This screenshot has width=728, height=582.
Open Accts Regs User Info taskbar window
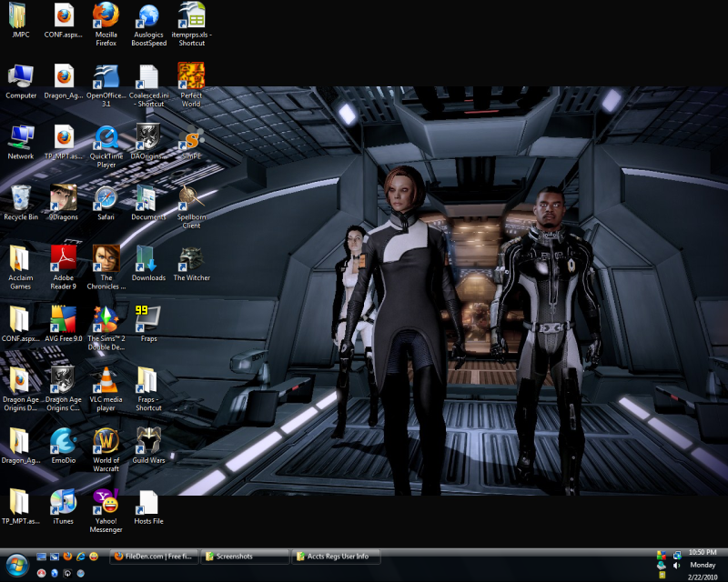pos(335,557)
